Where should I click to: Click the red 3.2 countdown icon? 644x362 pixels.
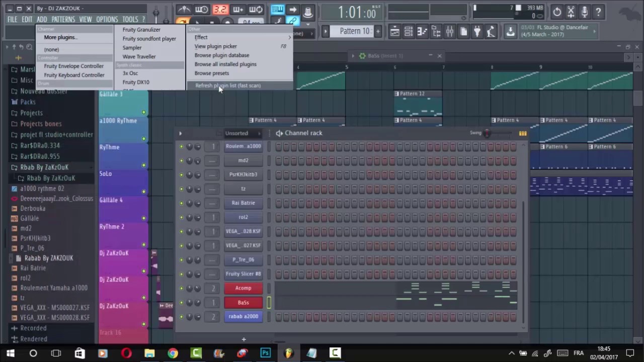coord(220,10)
